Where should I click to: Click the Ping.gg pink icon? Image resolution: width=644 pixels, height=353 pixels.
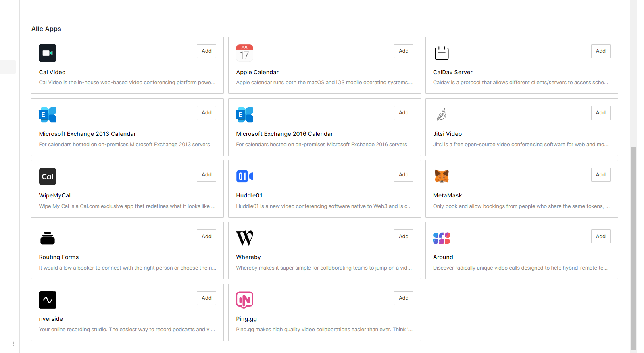point(245,300)
